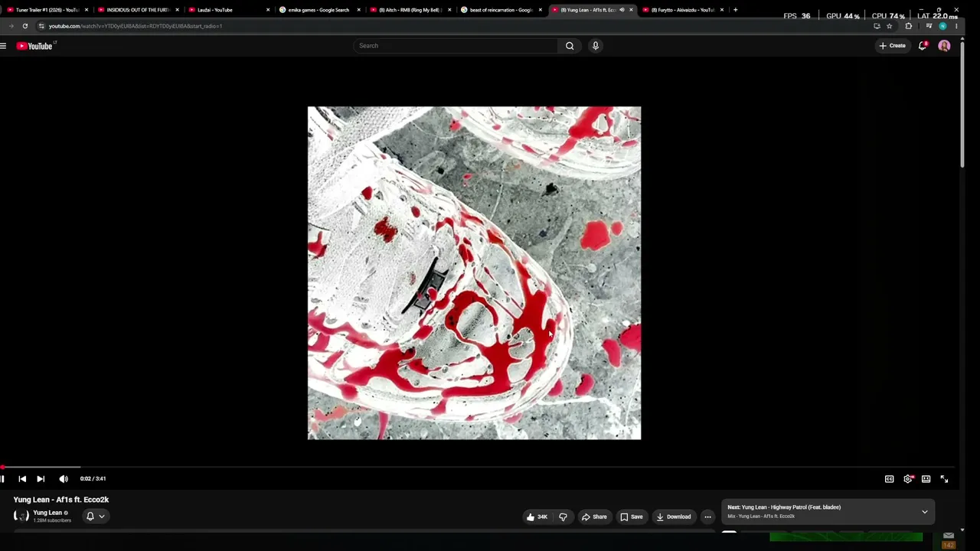
Task: Go to YouTube home via logo
Action: [x=34, y=46]
